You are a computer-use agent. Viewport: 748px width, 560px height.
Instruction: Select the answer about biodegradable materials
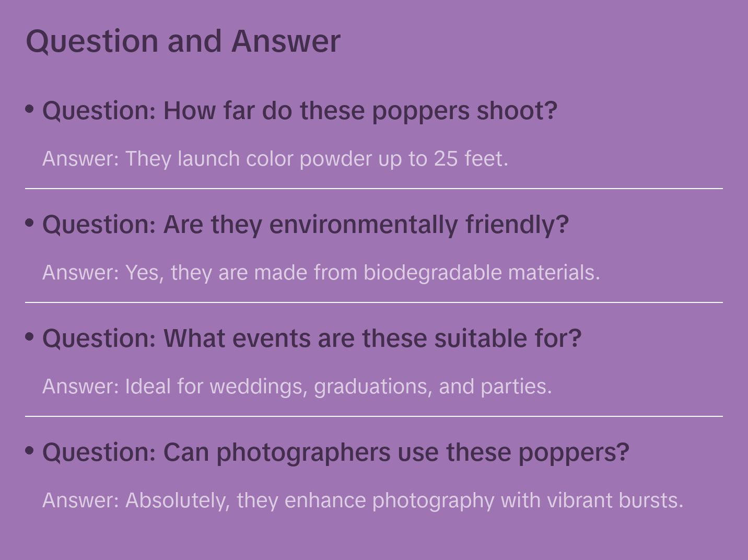(321, 273)
